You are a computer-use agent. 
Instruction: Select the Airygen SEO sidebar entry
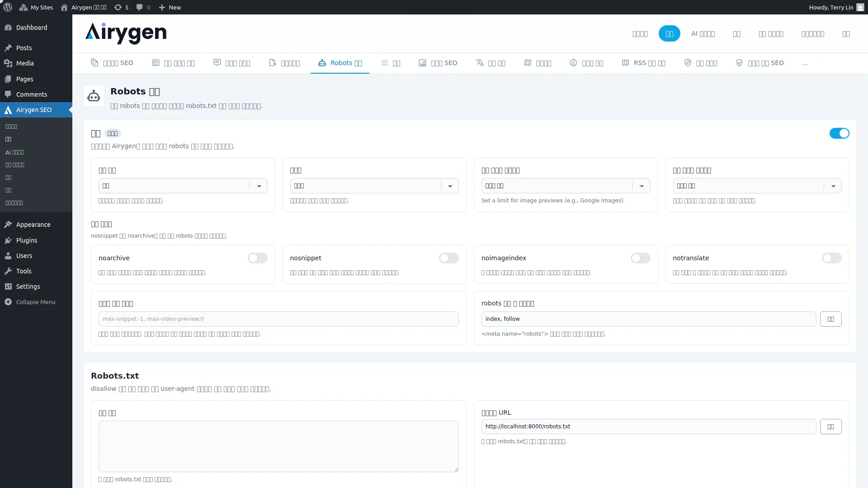coord(36,110)
